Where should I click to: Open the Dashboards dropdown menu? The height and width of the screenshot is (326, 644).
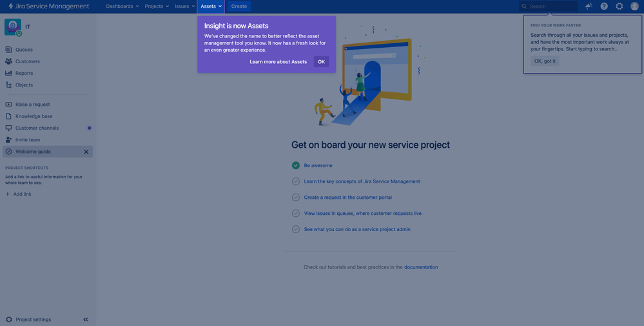point(122,6)
